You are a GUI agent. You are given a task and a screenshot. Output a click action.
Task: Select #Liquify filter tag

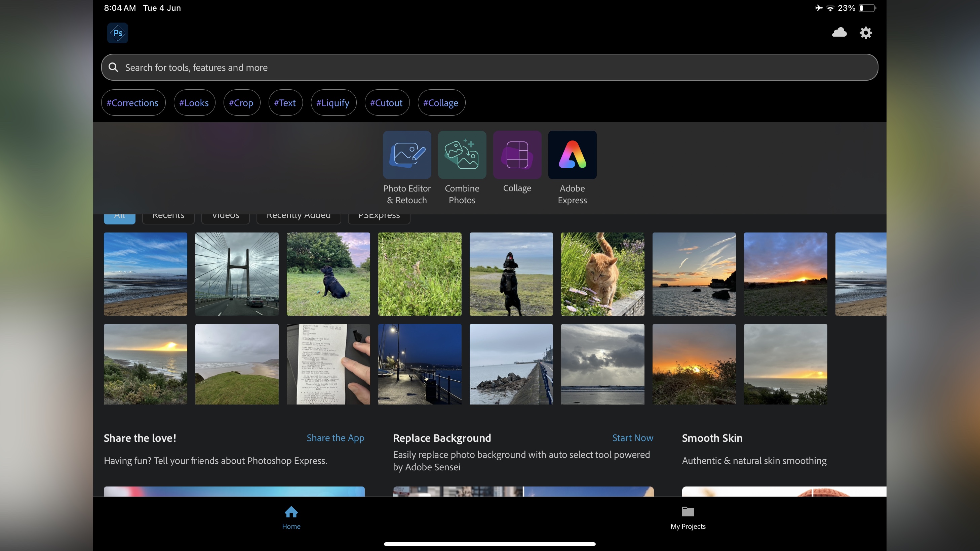tap(332, 102)
